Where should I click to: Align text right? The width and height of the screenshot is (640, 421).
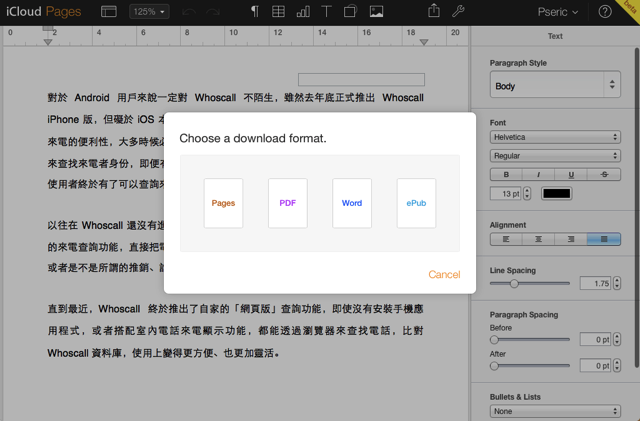(x=571, y=239)
